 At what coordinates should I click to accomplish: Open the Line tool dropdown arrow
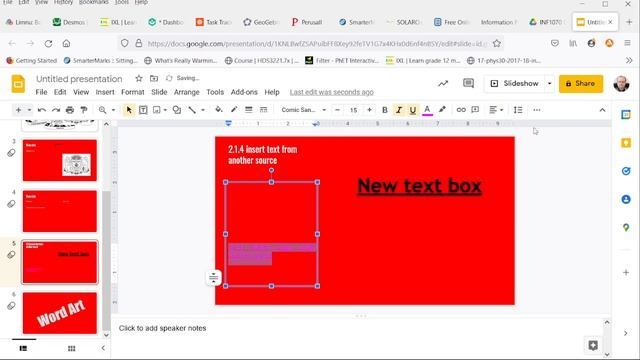click(202, 110)
